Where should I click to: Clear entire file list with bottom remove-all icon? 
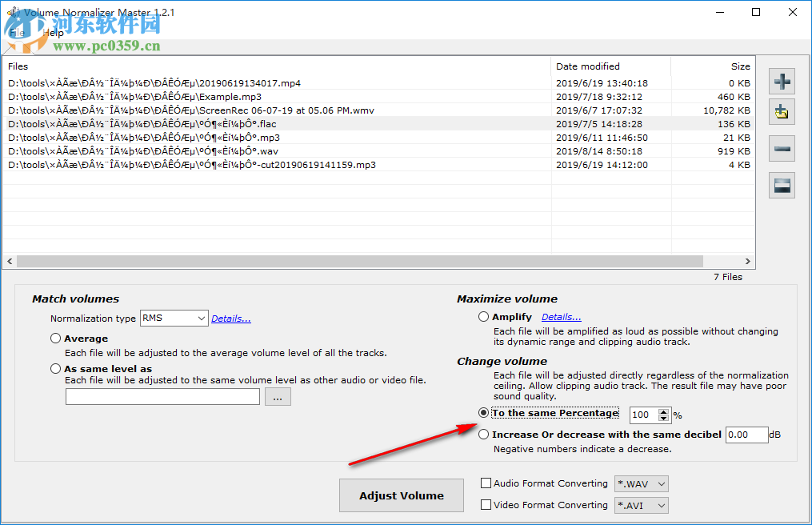coord(782,185)
